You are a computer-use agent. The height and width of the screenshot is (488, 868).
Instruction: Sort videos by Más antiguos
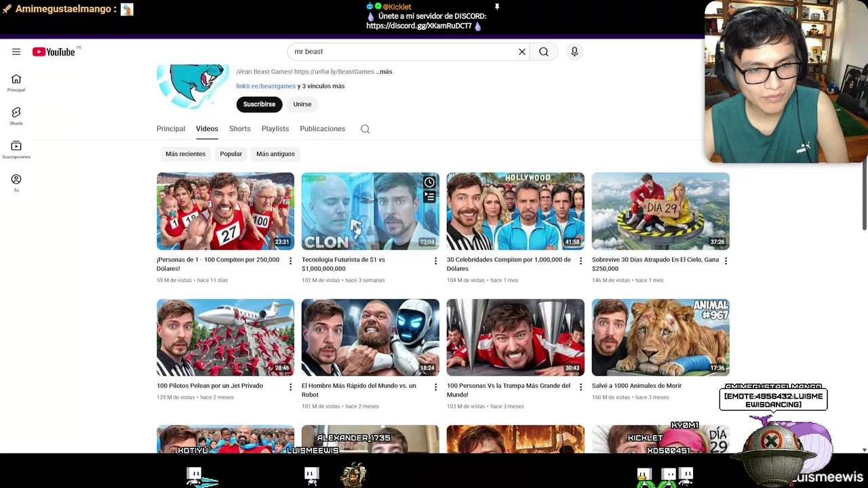click(x=275, y=154)
